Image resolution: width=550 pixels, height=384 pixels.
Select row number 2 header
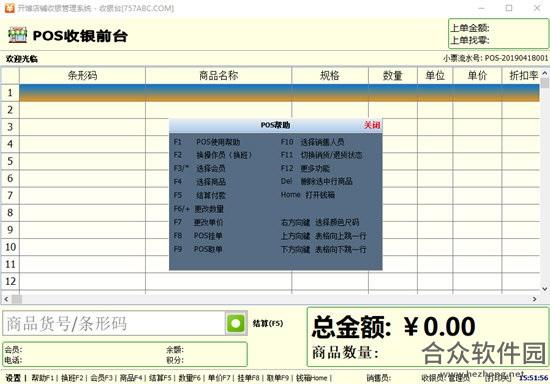(10, 110)
